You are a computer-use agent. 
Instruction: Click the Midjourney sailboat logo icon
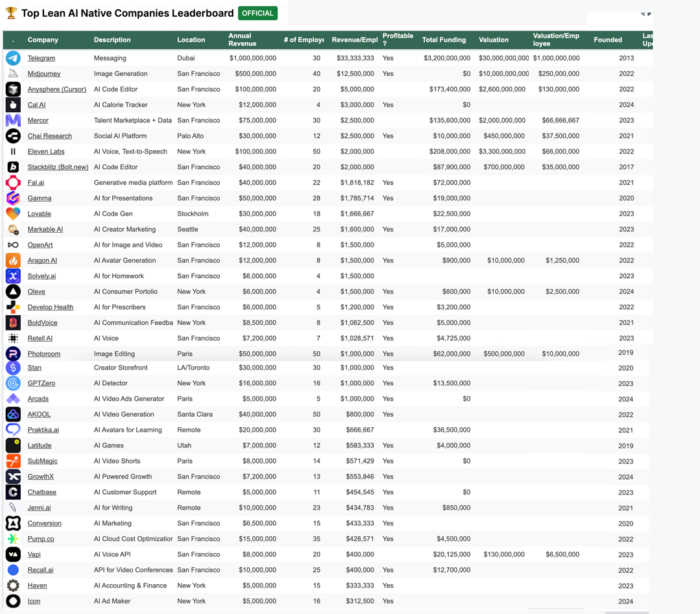point(13,74)
